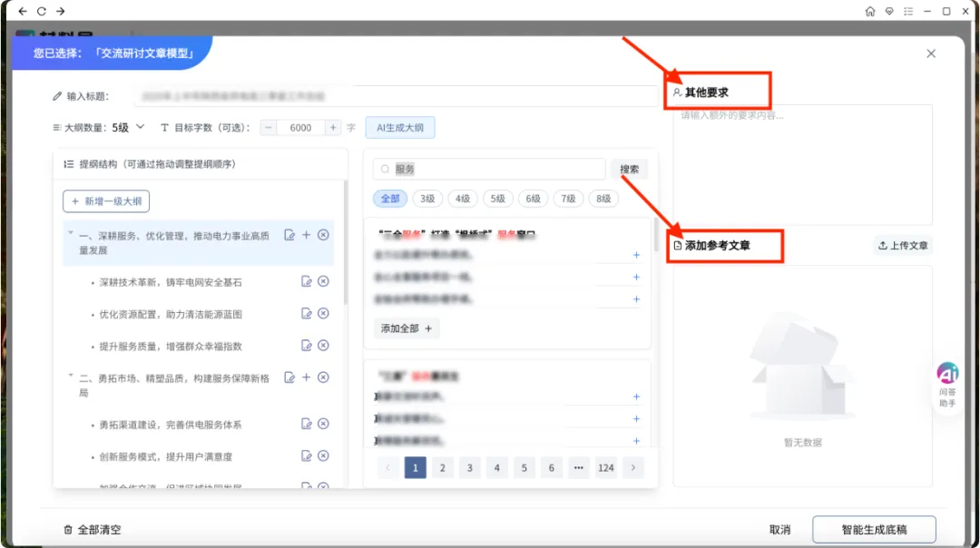Click the AI生成大纲 button
This screenshot has height=548, width=980.
[400, 127]
